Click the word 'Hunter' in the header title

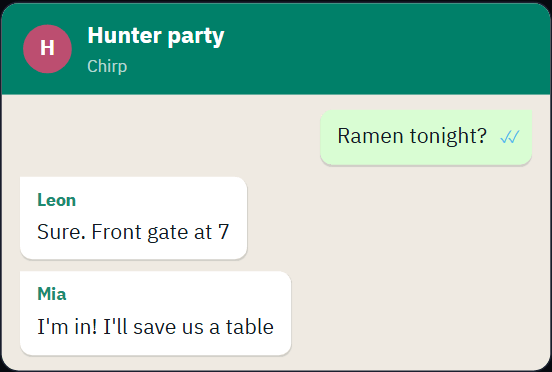124,35
